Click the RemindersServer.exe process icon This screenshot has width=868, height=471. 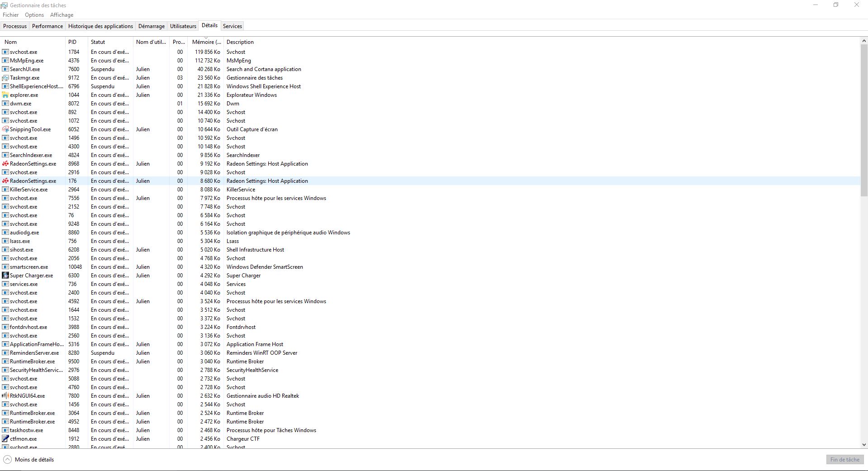click(x=5, y=353)
